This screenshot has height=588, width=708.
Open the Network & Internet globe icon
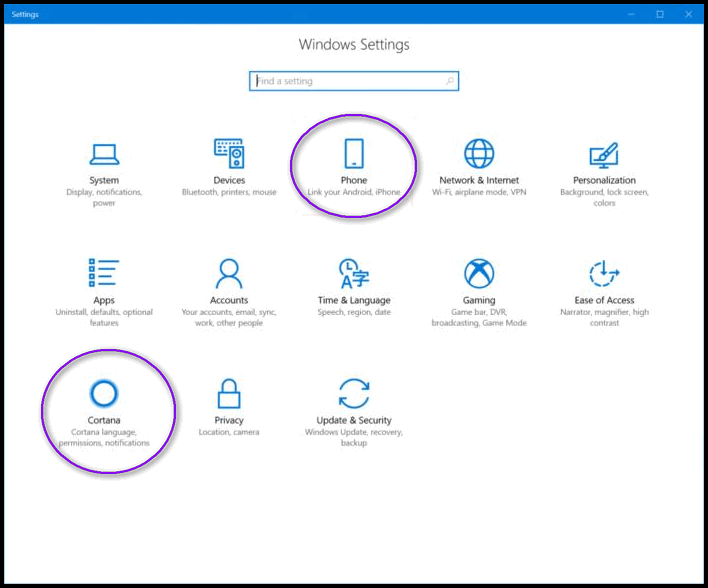click(479, 154)
